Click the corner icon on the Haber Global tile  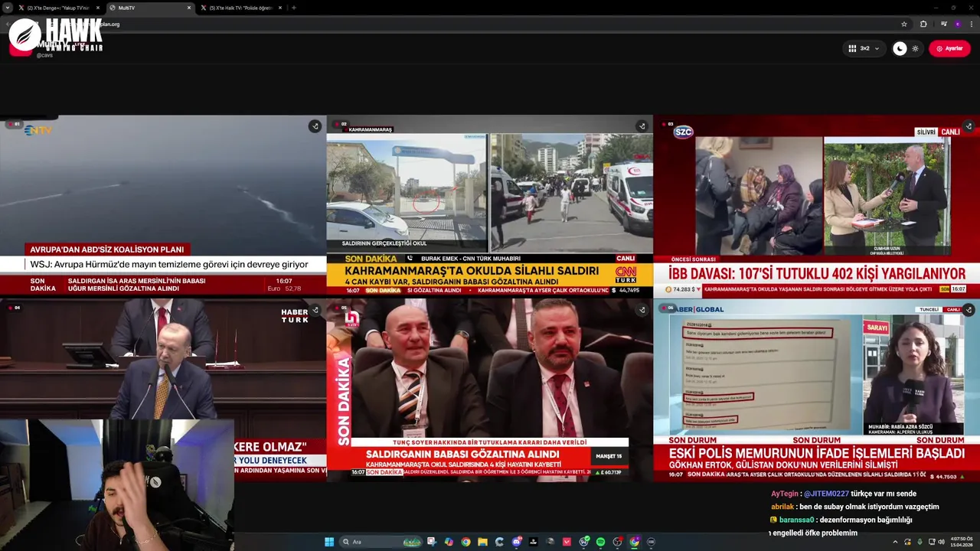point(968,310)
